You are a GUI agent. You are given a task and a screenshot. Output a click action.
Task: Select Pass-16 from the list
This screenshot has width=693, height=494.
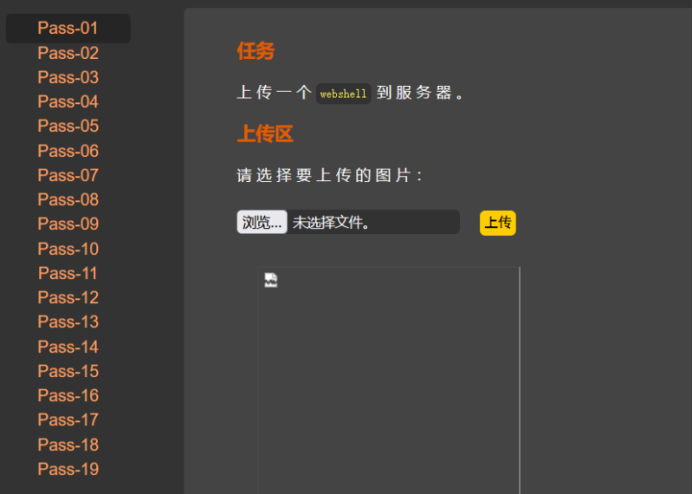pos(68,396)
